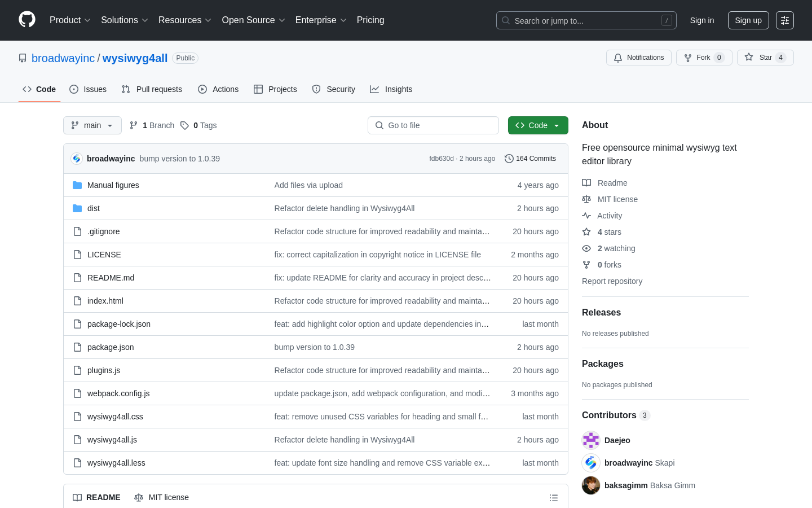
Task: Open the wysiwyg4all repository name link
Action: (135, 58)
